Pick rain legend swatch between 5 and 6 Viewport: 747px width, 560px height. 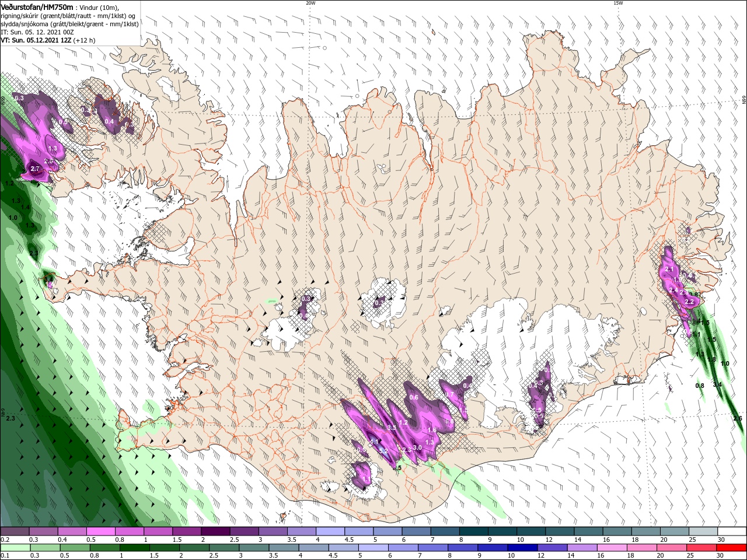(x=373, y=548)
